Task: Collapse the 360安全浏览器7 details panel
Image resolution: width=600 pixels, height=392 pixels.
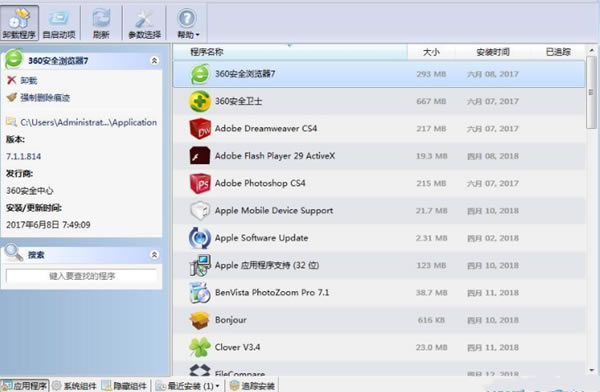Action: [154, 60]
